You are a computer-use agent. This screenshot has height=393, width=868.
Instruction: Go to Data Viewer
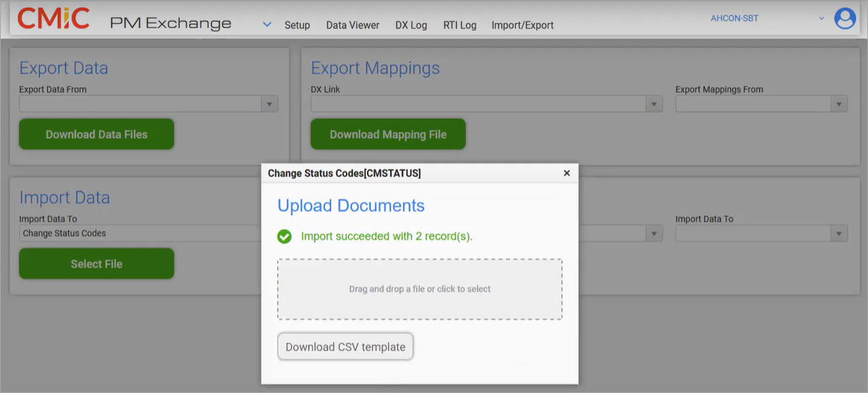tap(352, 25)
